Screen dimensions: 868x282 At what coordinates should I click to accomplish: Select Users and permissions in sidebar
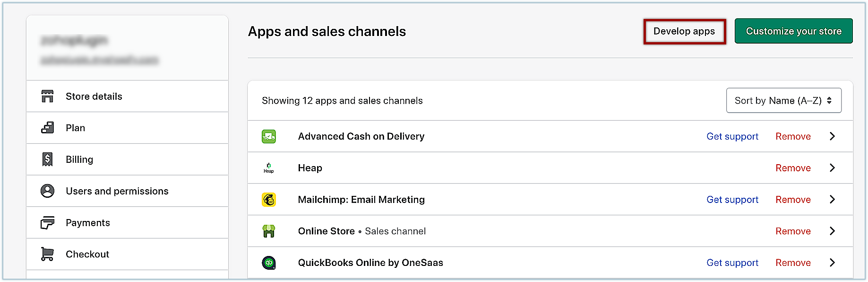(128, 191)
